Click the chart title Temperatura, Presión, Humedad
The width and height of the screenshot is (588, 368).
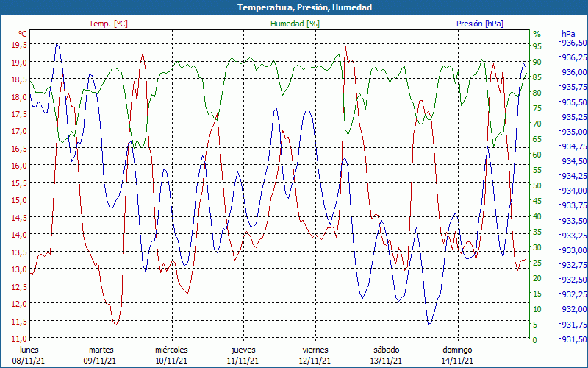pos(304,7)
